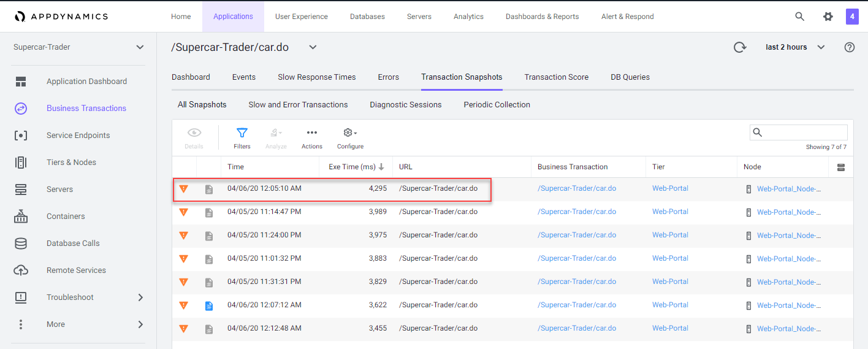Open the Analytics menu

pos(469,17)
